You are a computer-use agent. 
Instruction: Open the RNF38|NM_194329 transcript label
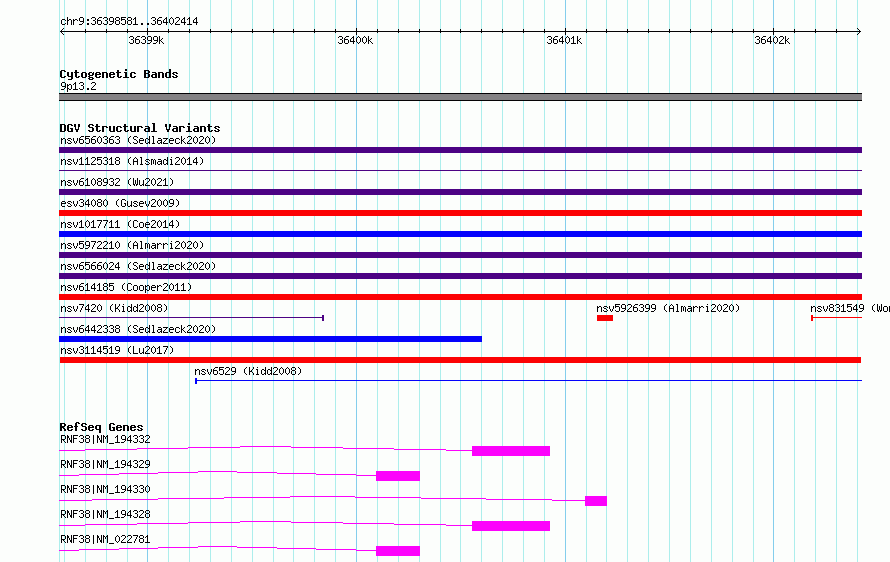click(105, 464)
